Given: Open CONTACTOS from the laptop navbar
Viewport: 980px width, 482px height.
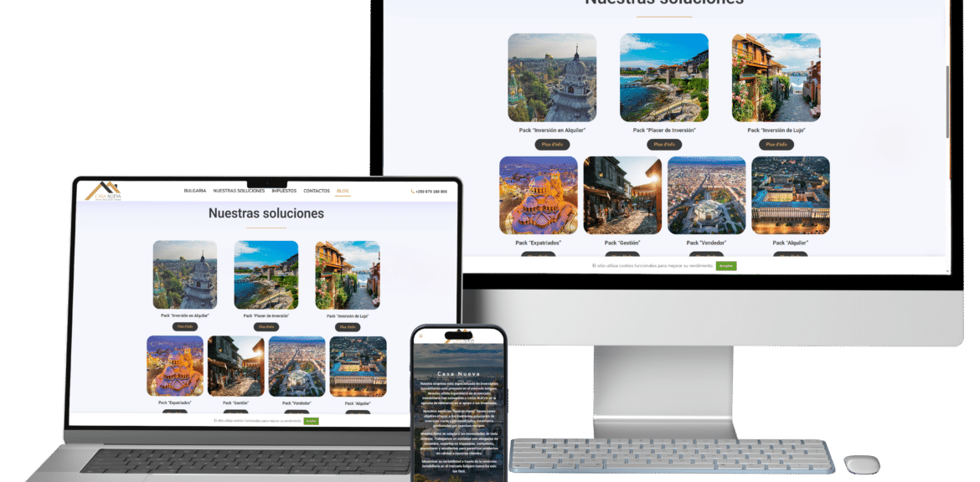Looking at the screenshot, I should click(x=317, y=191).
